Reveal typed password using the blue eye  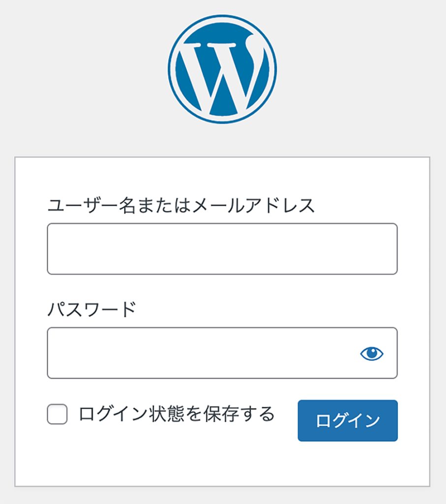pyautogui.click(x=372, y=353)
